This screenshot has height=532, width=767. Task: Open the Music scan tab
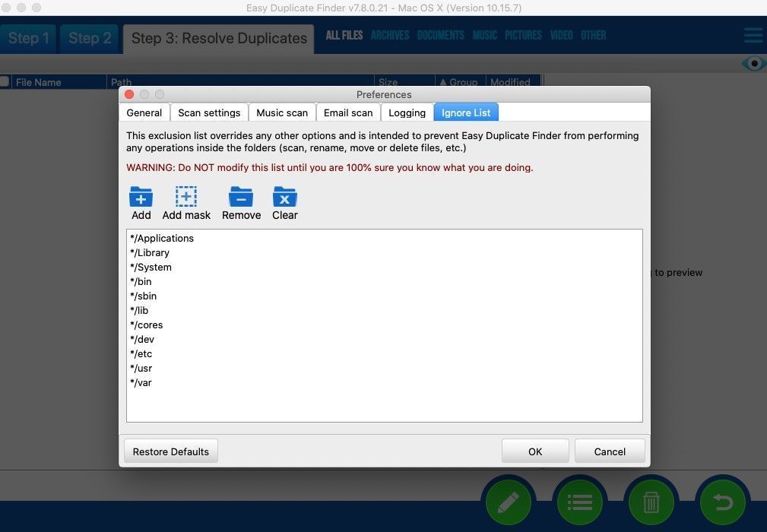(x=282, y=113)
